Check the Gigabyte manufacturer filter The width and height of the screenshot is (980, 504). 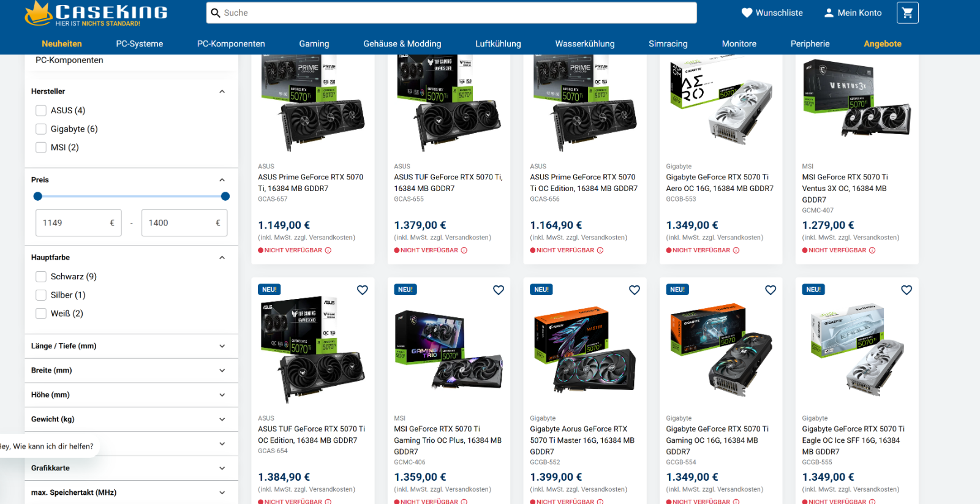[x=41, y=129]
